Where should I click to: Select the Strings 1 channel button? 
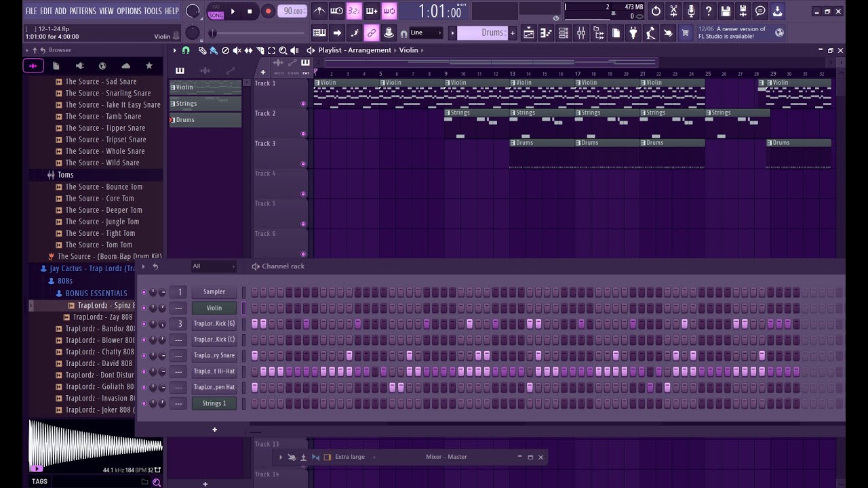pos(214,403)
